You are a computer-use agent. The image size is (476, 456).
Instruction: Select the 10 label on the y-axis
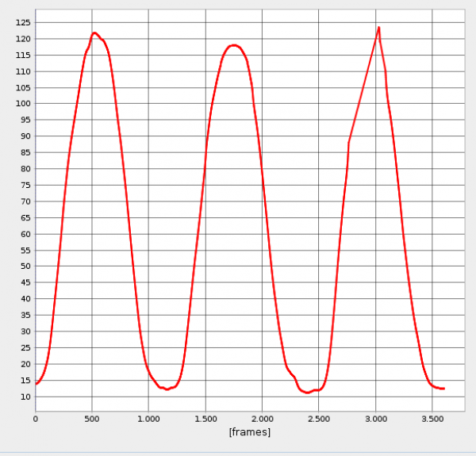coord(24,397)
